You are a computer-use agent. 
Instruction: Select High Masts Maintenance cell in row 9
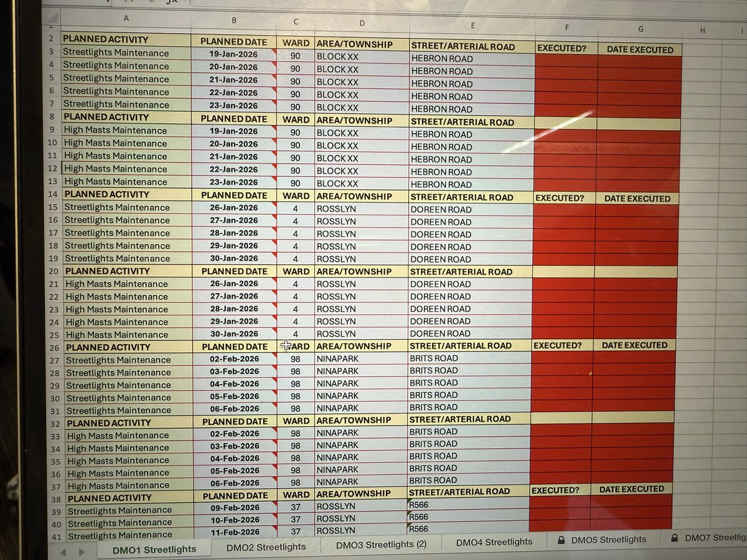(126, 130)
